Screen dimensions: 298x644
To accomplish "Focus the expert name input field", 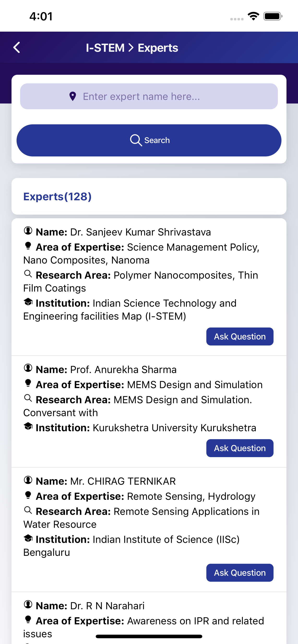I will (149, 96).
